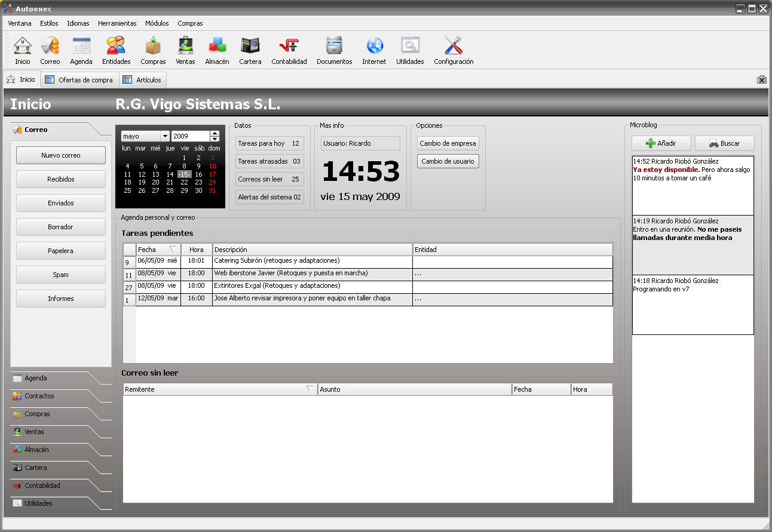Open the Compras menu in the menu bar
Screen dimensions: 772x532
coord(190,23)
